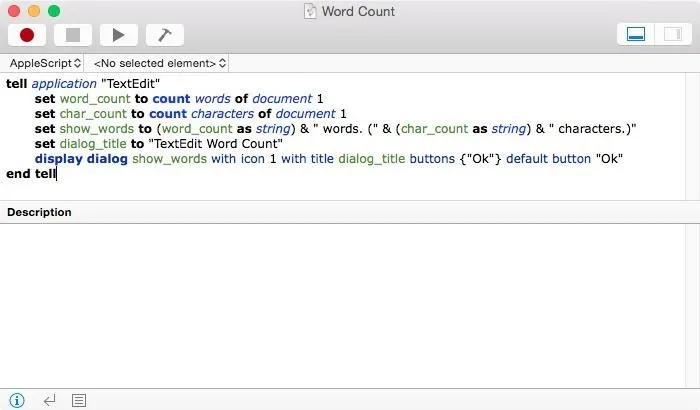Show the Description info pane
Viewport: 700px width, 410px height.
click(x=17, y=400)
